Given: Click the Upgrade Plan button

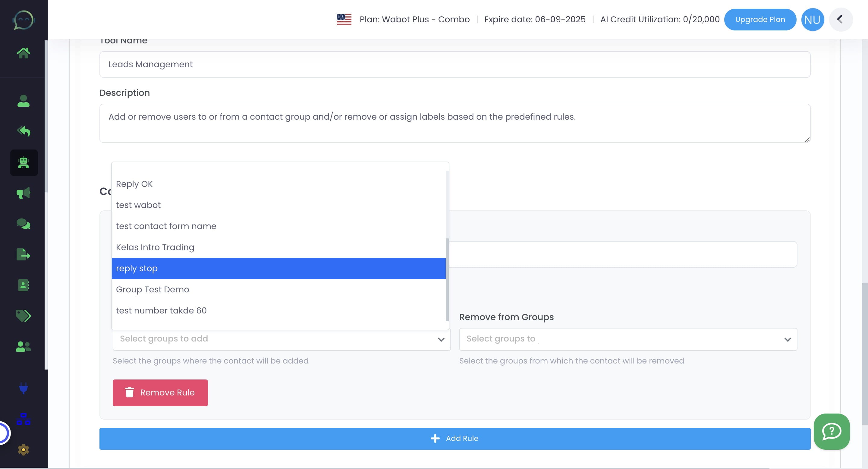Looking at the screenshot, I should pos(760,19).
